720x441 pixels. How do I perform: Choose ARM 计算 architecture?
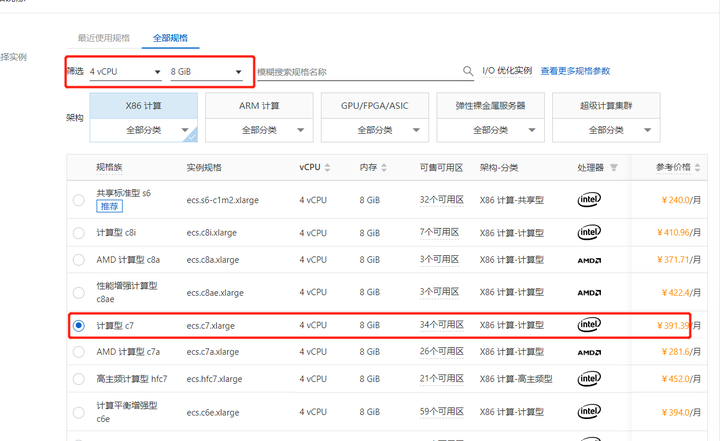click(x=259, y=106)
